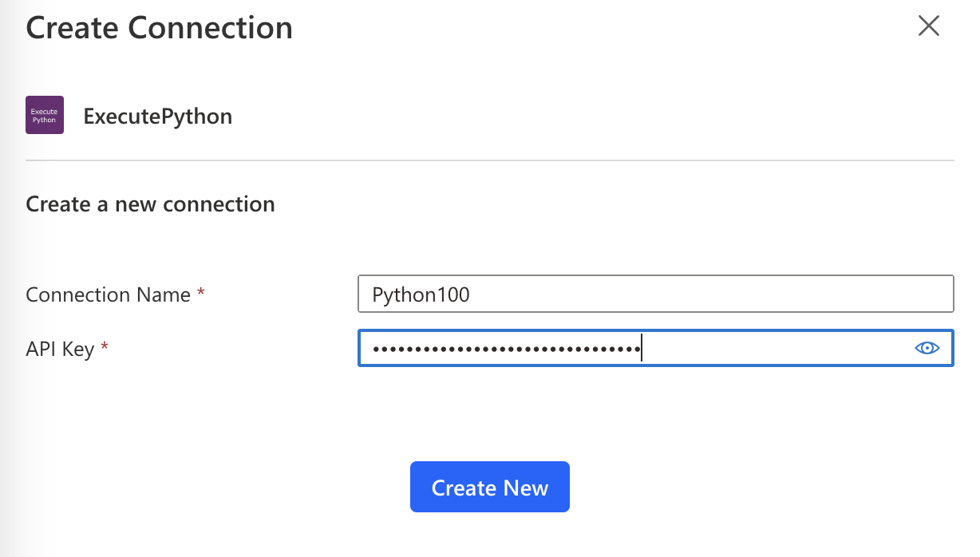The height and width of the screenshot is (557, 980).
Task: Click the connector tile next to ExecutePython
Action: pos(44,114)
